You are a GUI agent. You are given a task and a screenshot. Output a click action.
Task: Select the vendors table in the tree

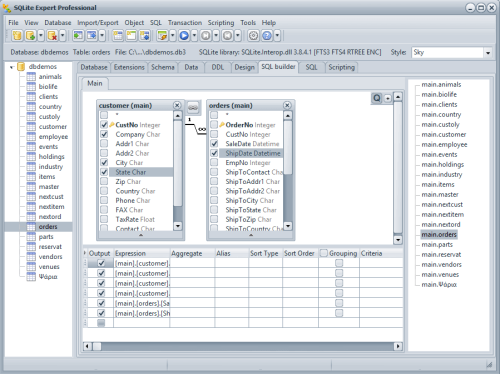coord(50,257)
